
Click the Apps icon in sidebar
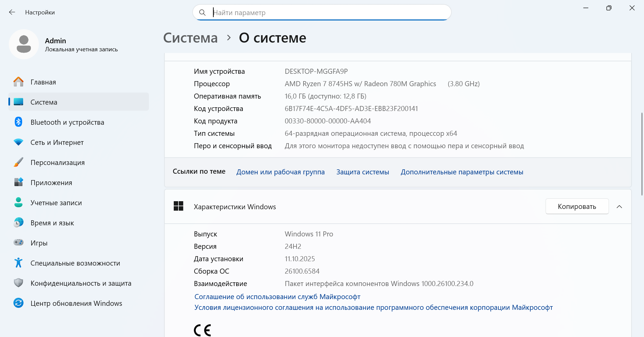[18, 182]
